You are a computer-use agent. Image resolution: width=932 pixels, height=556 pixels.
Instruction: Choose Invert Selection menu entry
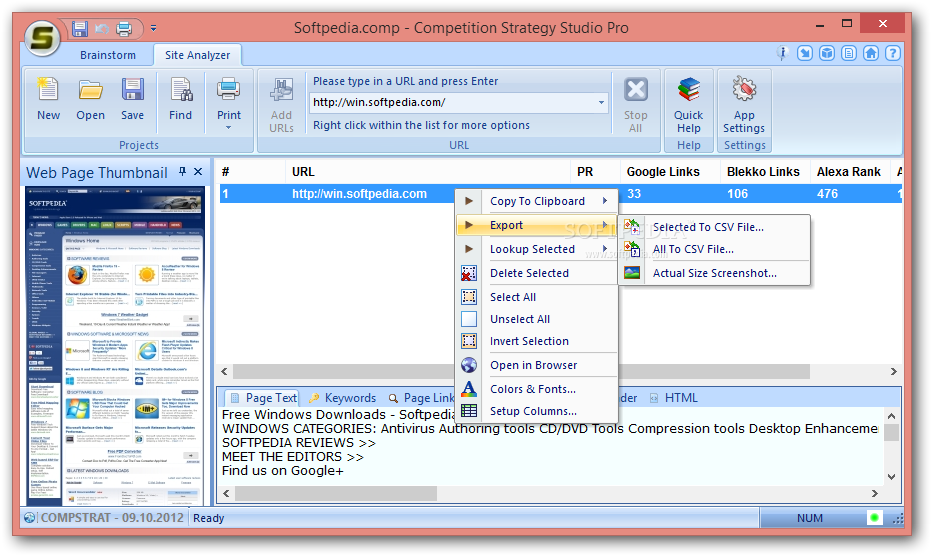tap(537, 341)
